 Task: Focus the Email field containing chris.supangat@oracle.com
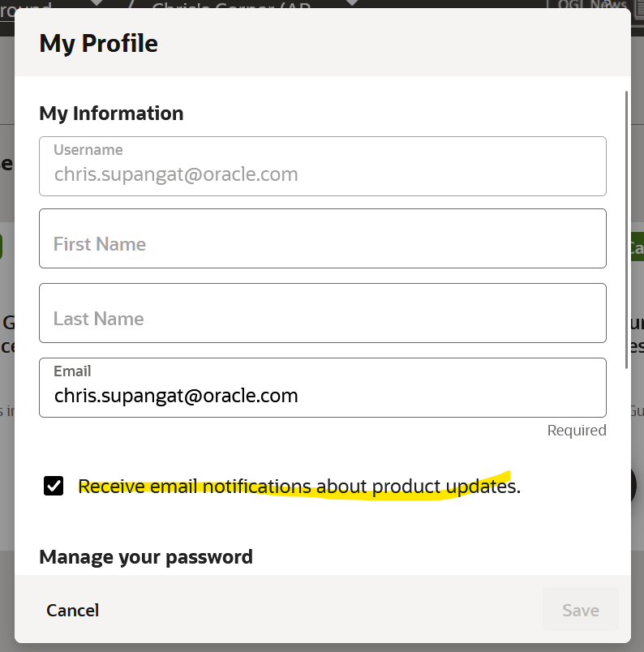coord(322,396)
